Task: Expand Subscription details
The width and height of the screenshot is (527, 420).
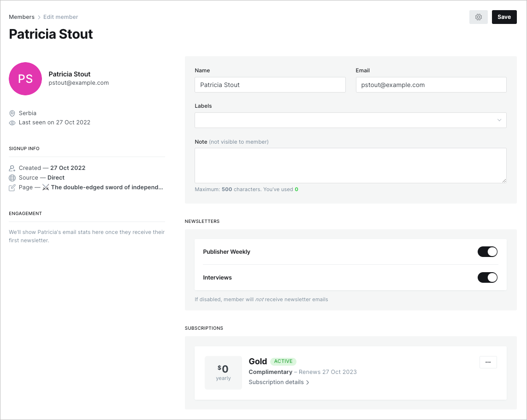Action: (278, 382)
